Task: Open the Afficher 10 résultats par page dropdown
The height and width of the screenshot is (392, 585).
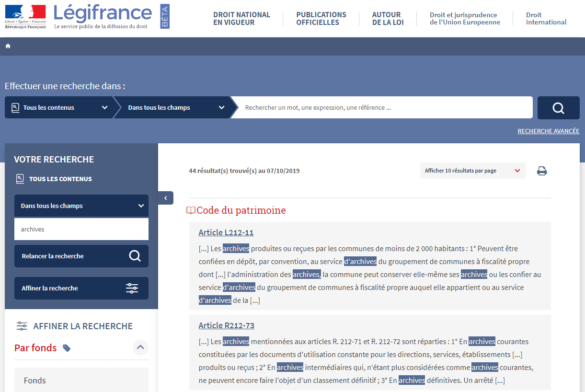Action: click(x=472, y=171)
